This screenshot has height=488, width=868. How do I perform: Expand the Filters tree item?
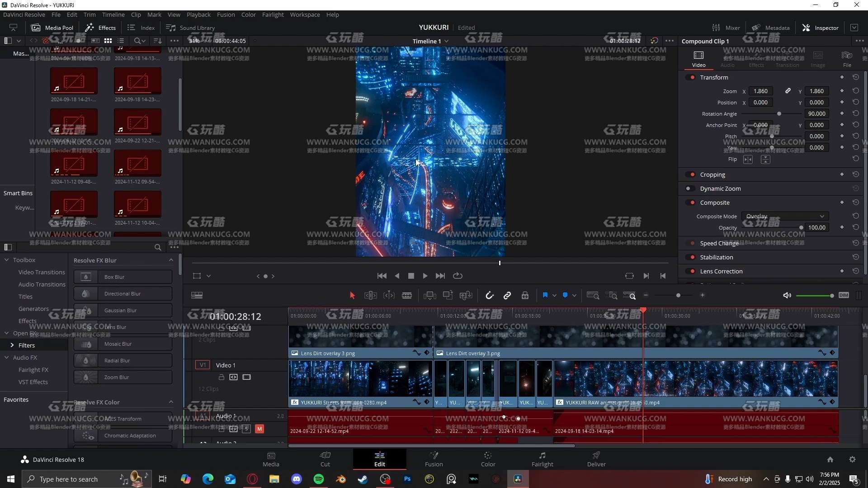coord(12,345)
